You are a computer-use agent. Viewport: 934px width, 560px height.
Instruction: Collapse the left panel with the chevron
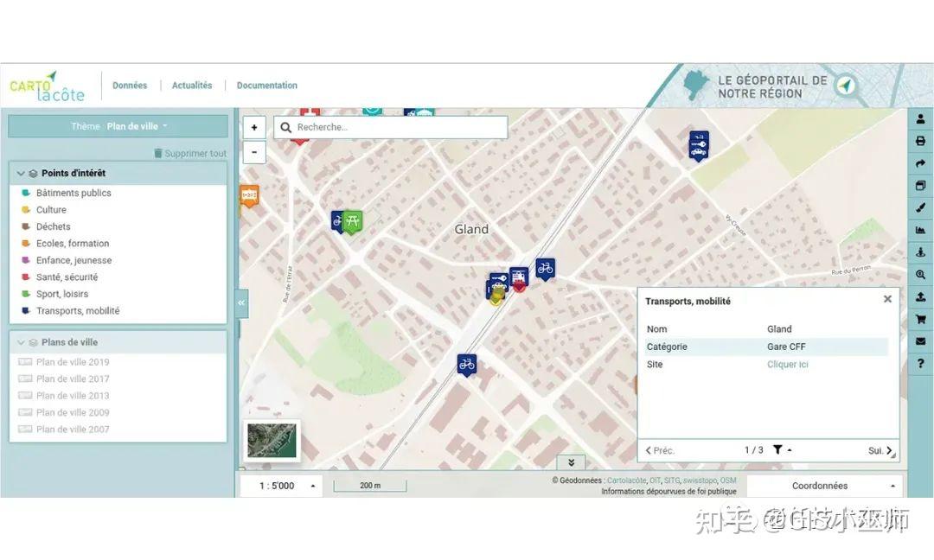click(x=240, y=303)
